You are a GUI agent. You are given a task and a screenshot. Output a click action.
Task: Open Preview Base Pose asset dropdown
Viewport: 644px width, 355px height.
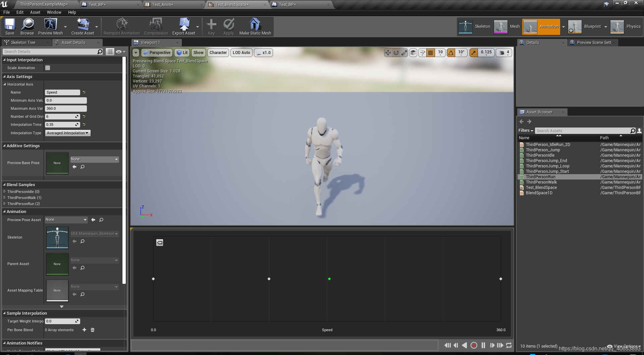95,159
